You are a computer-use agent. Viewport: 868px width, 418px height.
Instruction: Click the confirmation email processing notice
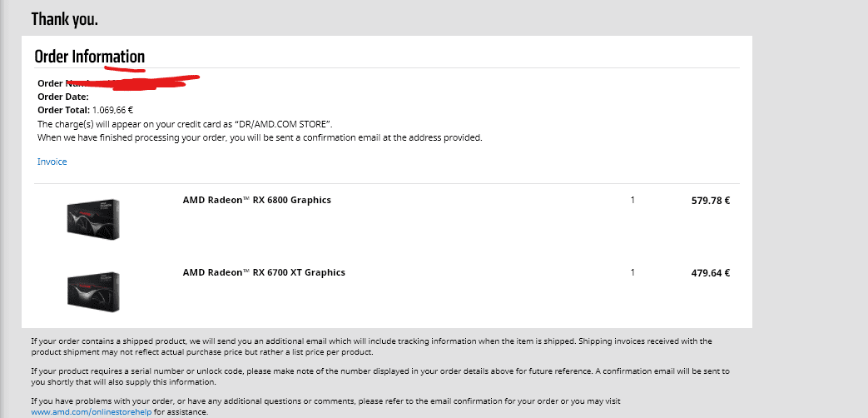pos(260,137)
